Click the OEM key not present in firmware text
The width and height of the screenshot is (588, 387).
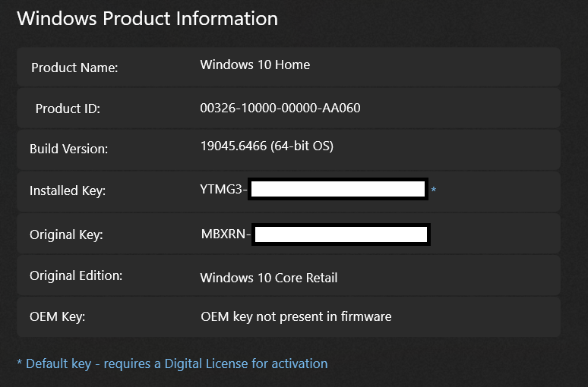tap(296, 317)
